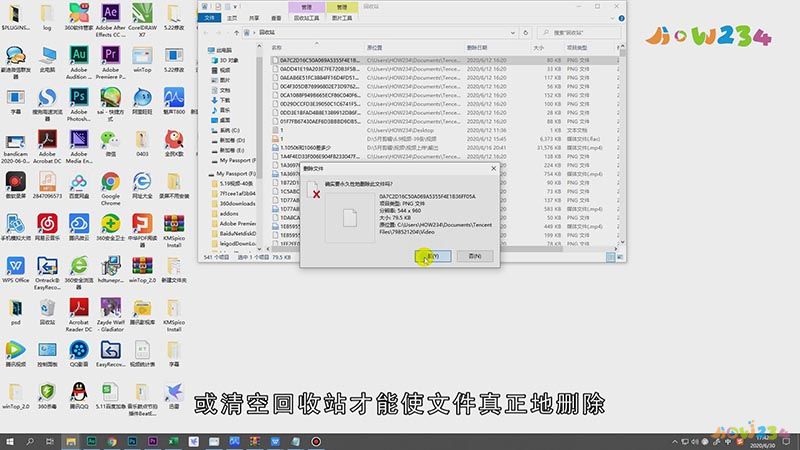The image size is (800, 450).
Task: Open Explorer help question-mark icon
Action: coord(621,18)
